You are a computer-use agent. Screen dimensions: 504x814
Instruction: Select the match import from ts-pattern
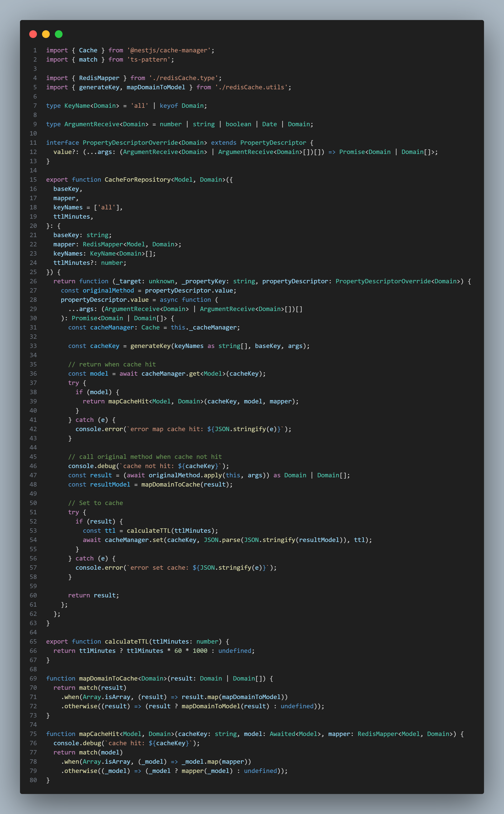(x=88, y=59)
